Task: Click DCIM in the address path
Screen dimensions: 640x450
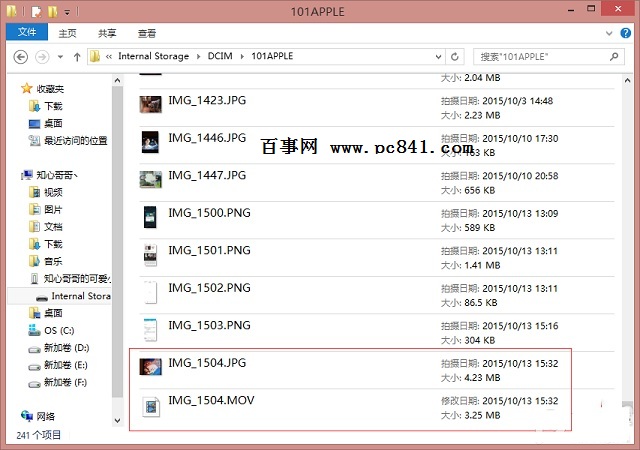Action: pyautogui.click(x=220, y=56)
